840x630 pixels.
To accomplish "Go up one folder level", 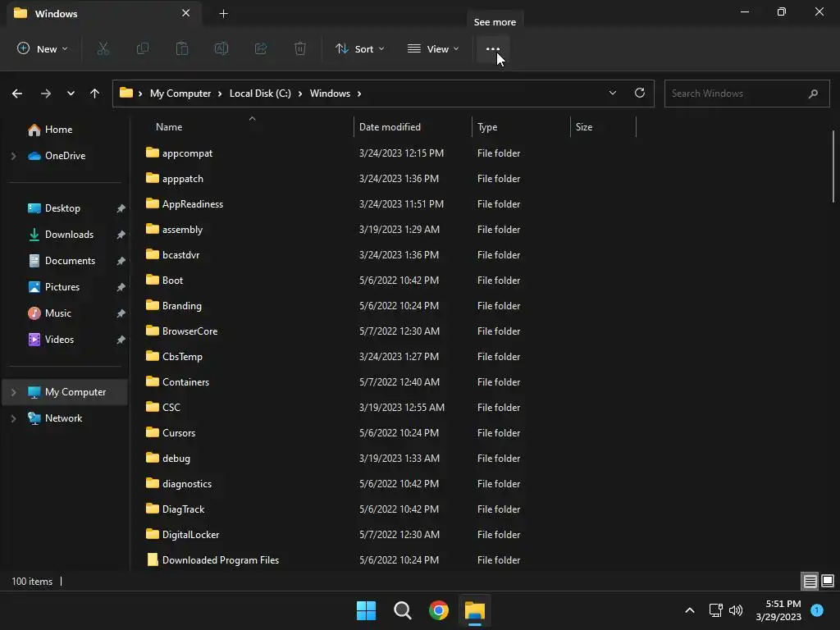I will tap(95, 94).
